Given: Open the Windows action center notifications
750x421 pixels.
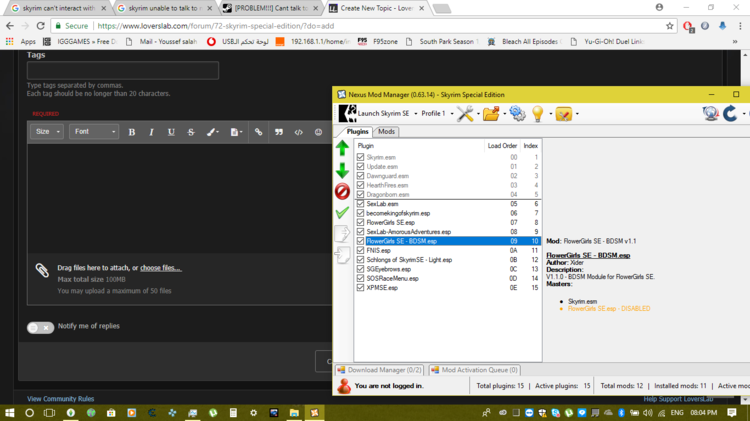Looking at the screenshot, I should [732, 412].
